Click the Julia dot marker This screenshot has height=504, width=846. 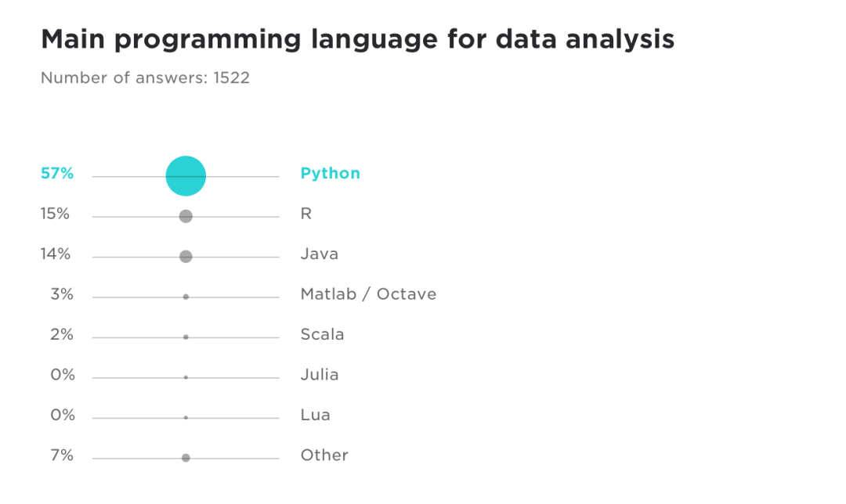click(x=186, y=377)
